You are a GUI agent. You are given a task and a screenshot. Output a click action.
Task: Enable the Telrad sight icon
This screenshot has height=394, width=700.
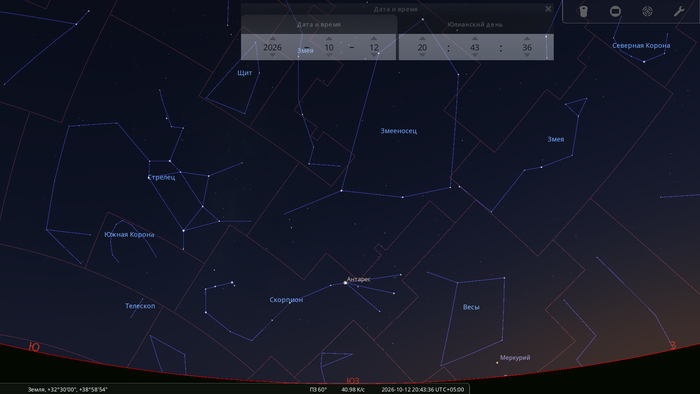point(647,11)
